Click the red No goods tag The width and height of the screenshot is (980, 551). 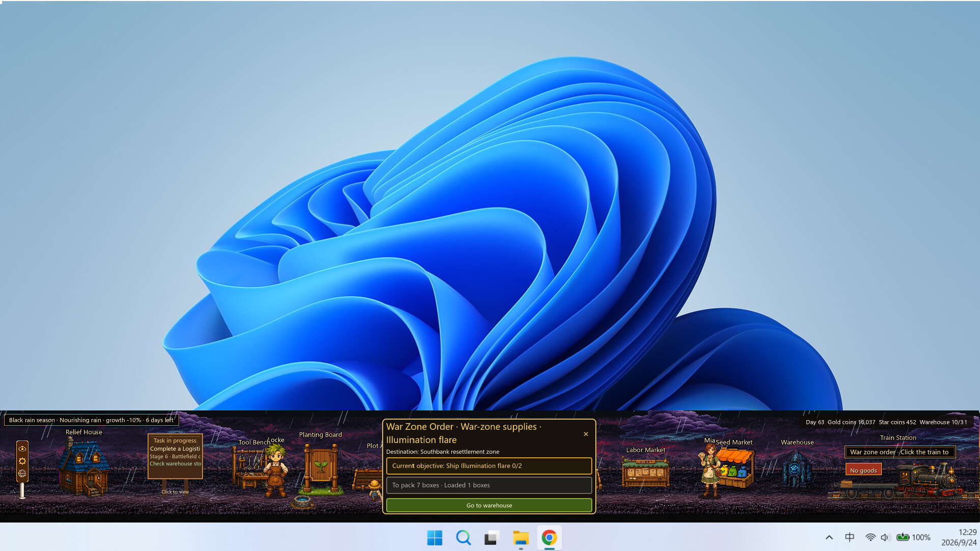(863, 470)
